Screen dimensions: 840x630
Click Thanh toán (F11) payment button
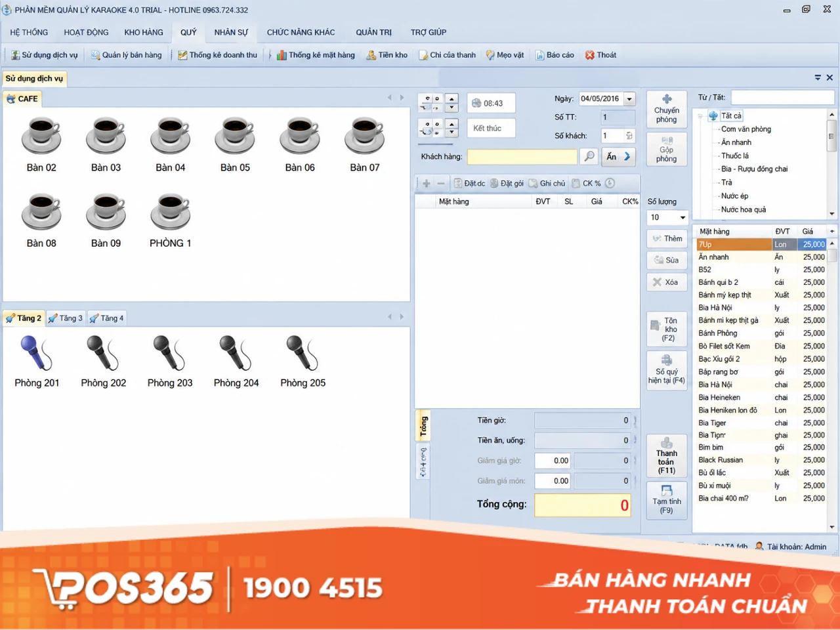point(667,455)
